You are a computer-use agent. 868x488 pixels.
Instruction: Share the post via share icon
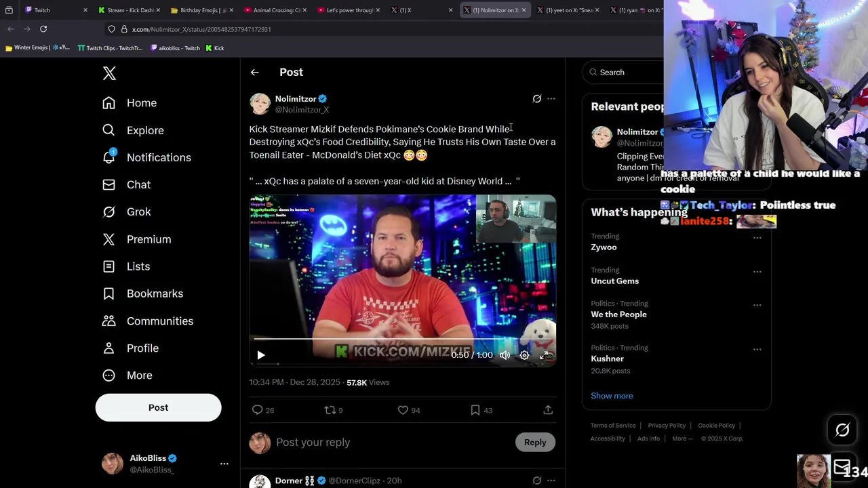point(548,410)
